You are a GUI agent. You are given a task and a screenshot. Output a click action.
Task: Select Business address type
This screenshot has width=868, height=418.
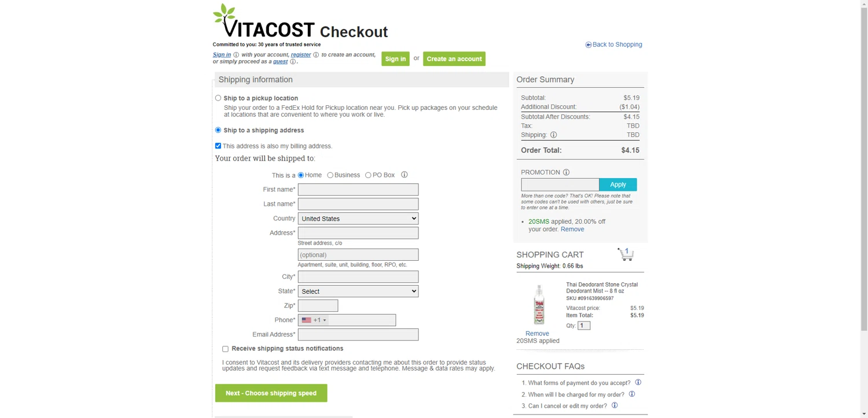click(330, 175)
